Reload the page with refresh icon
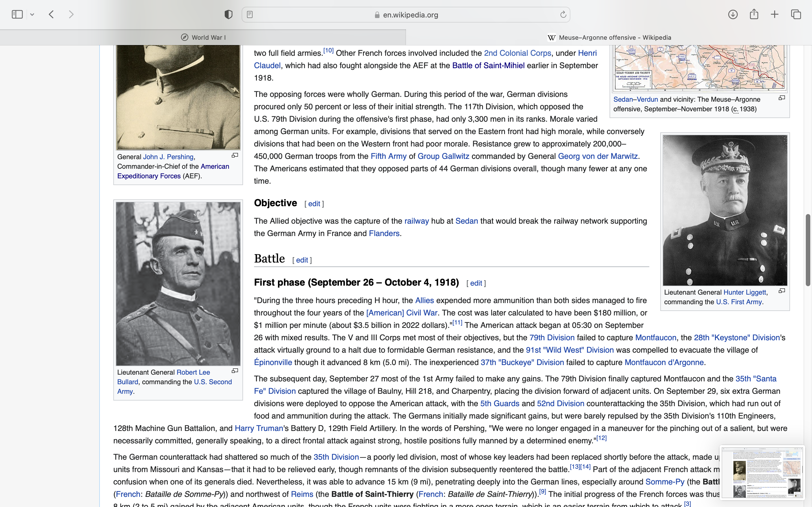This screenshot has height=507, width=812. pos(563,14)
